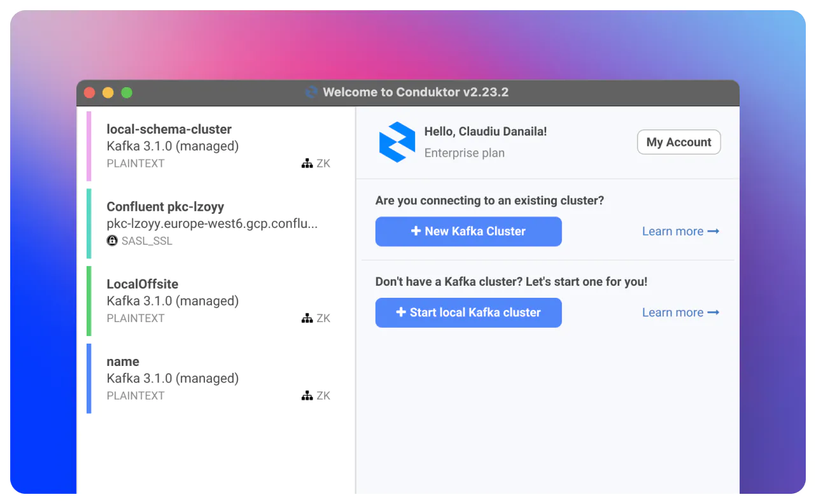
Task: Select the LocalOffsite cluster
Action: coord(216,301)
